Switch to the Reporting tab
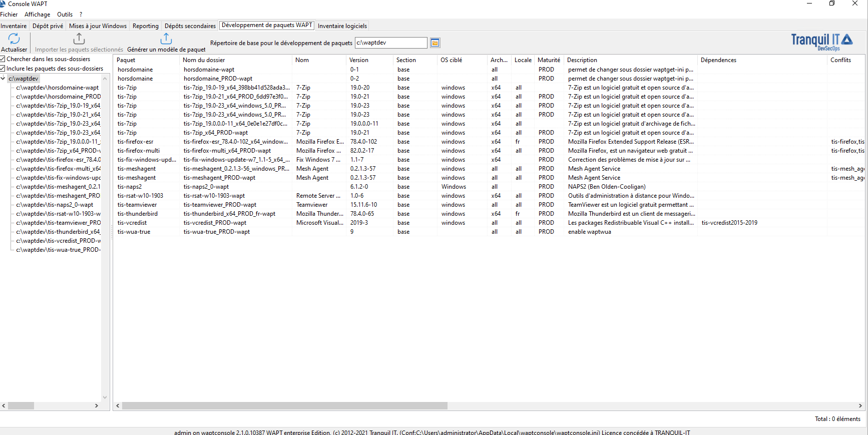 click(146, 26)
